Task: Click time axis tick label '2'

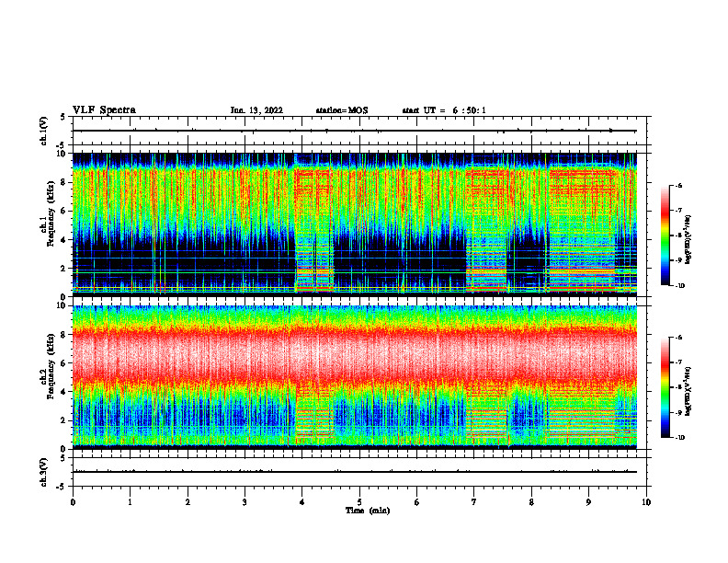Action: (x=188, y=502)
